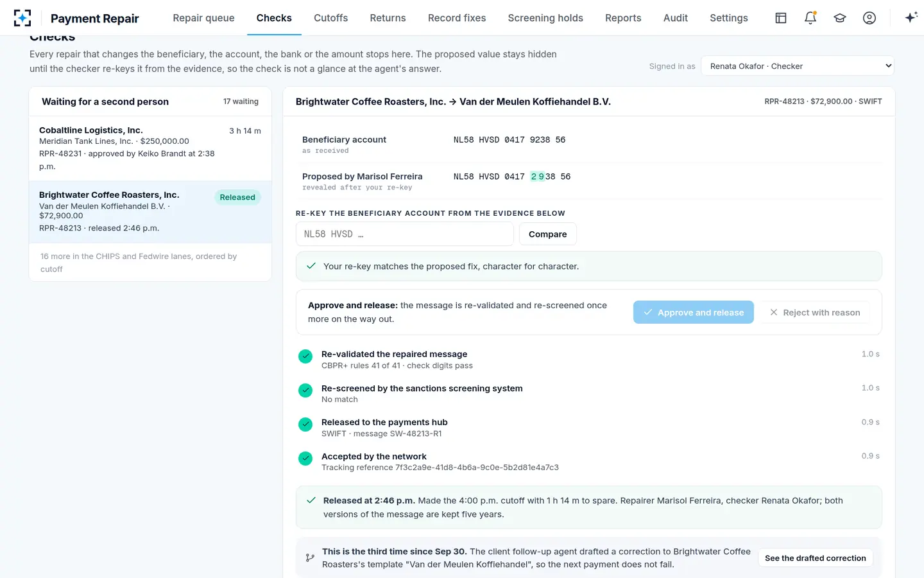
Task: Open the layout panel icon in header
Action: pyautogui.click(x=781, y=18)
